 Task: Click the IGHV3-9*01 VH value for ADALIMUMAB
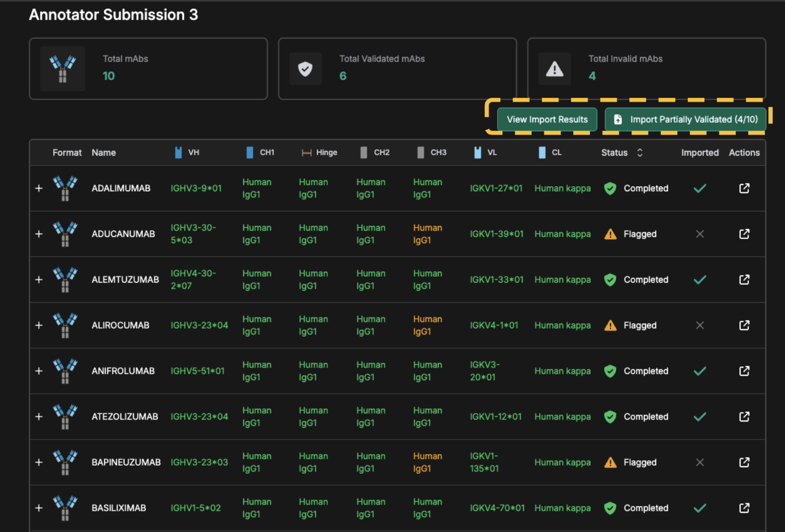point(196,188)
